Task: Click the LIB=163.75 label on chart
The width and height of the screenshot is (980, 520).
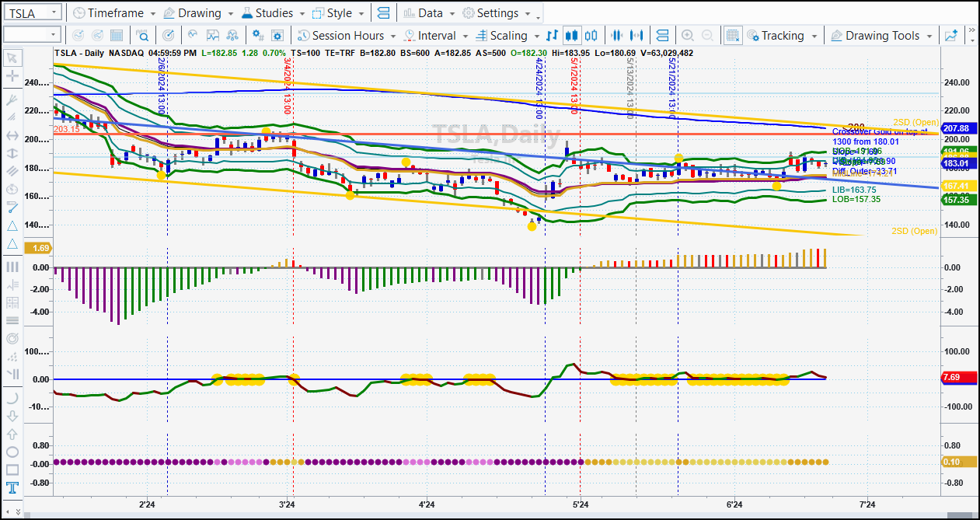Action: pos(854,190)
